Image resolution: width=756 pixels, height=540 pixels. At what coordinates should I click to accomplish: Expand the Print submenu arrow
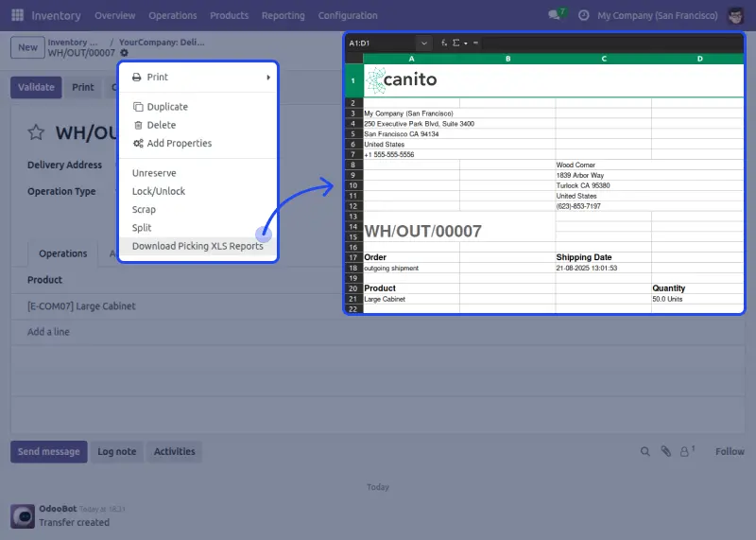(x=268, y=78)
